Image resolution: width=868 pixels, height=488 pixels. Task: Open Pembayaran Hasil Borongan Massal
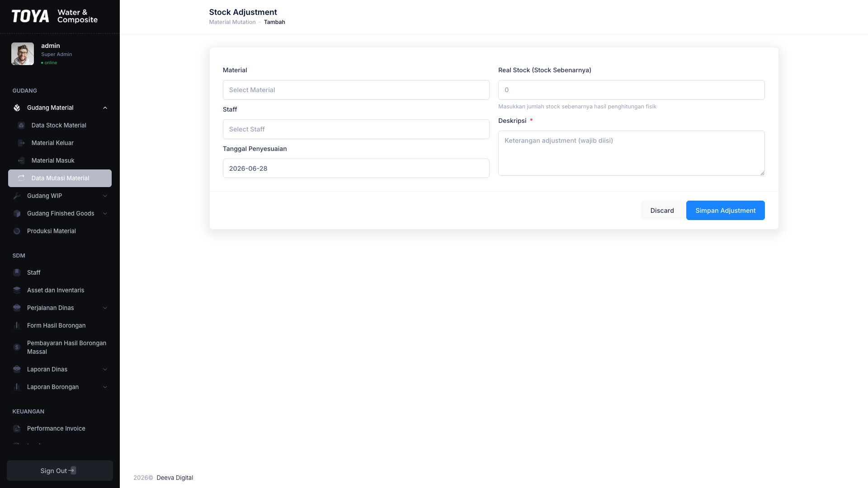[x=60, y=347]
